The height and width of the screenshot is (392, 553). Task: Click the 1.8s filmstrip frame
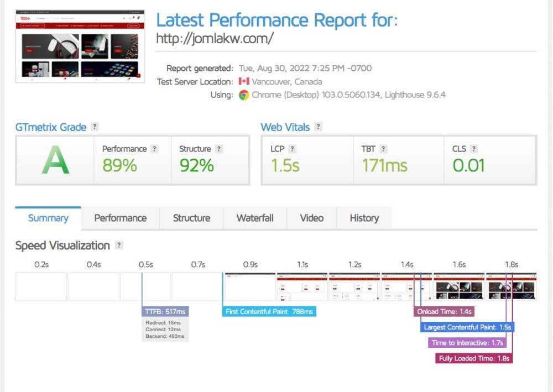tap(511, 286)
